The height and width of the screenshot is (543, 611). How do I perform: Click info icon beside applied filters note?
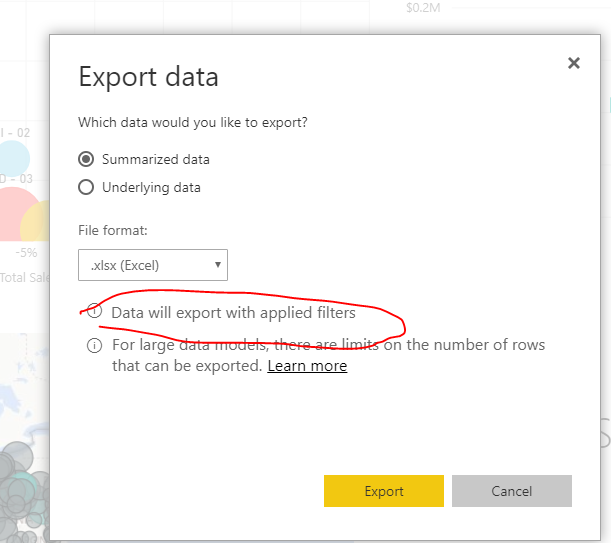coord(94,311)
